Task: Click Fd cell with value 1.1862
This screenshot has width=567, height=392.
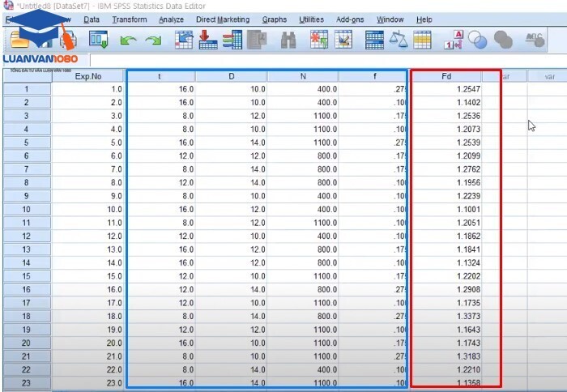Action: (x=447, y=236)
